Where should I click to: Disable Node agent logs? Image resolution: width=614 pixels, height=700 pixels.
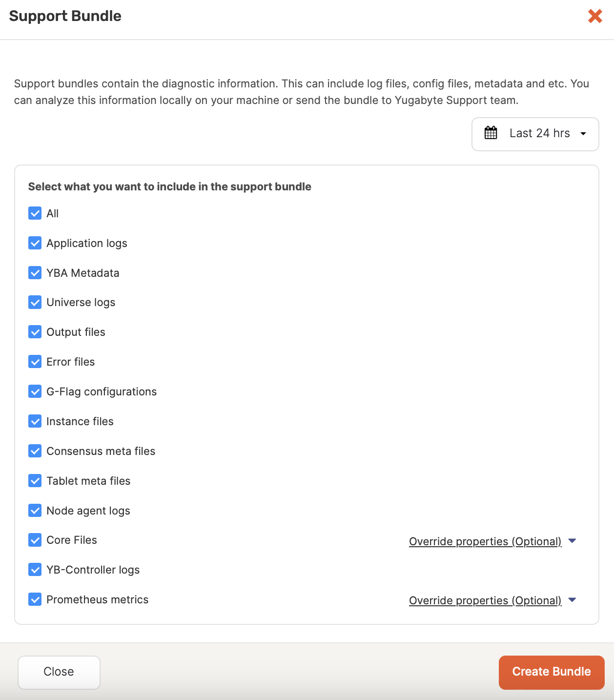(x=35, y=511)
